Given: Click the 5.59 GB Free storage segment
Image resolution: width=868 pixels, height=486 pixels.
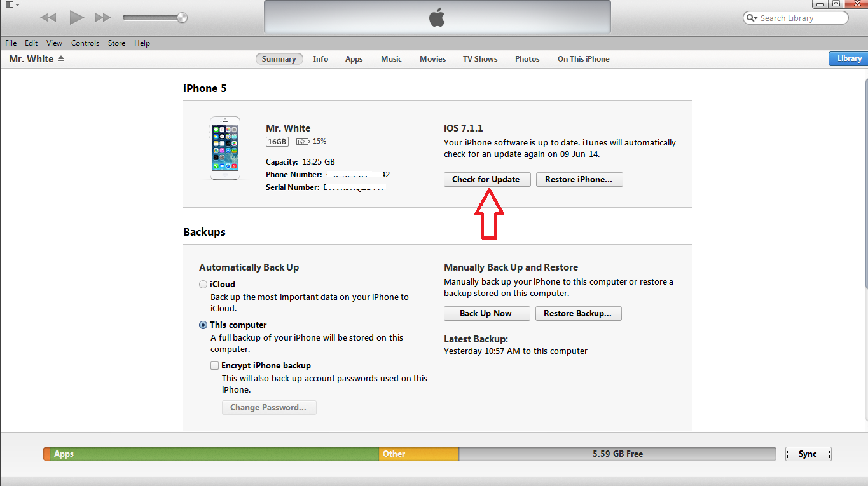Looking at the screenshot, I should (x=617, y=454).
